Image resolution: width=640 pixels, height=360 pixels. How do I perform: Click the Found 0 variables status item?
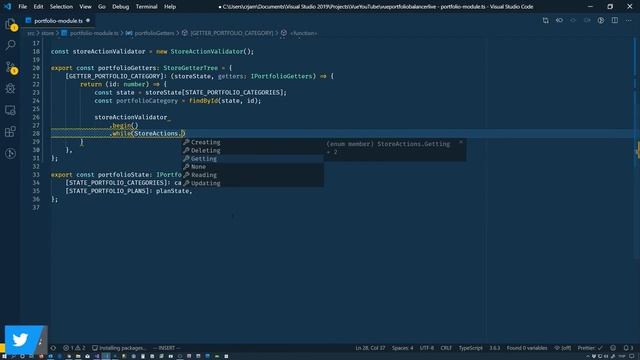527,348
